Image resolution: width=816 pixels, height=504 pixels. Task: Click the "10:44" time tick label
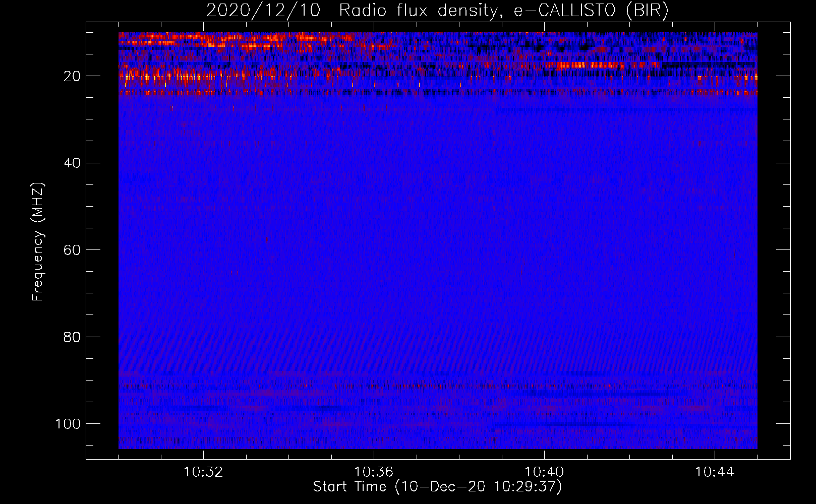(715, 472)
